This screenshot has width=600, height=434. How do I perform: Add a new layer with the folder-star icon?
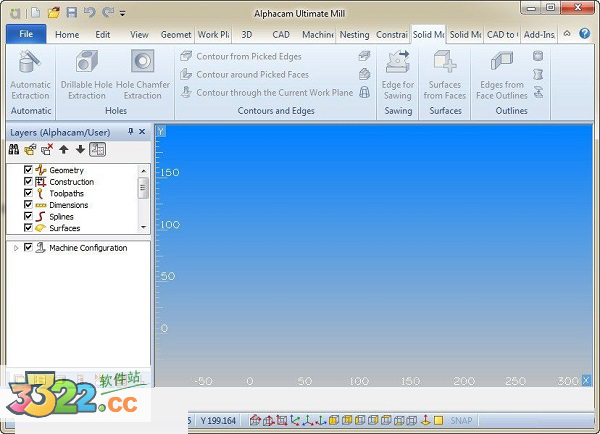pos(30,149)
